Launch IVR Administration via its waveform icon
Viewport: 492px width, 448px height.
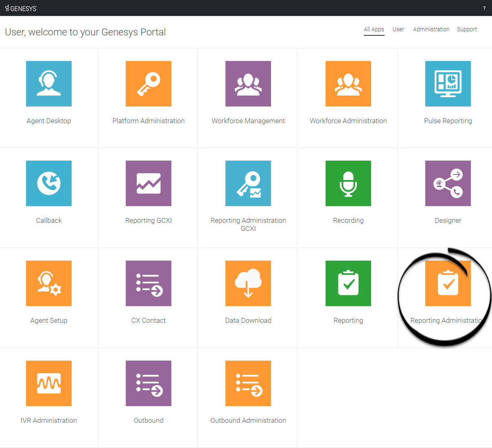tap(49, 383)
